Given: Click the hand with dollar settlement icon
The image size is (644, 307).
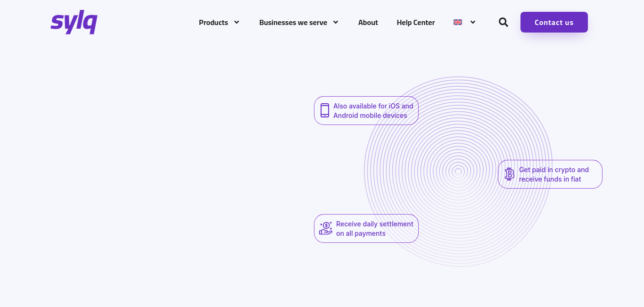Looking at the screenshot, I should click(326, 228).
